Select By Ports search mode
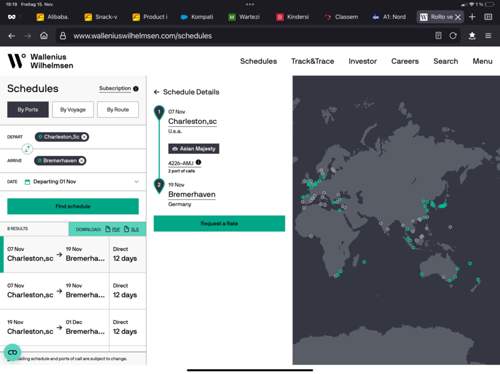Image resolution: width=500 pixels, height=374 pixels. 28,110
